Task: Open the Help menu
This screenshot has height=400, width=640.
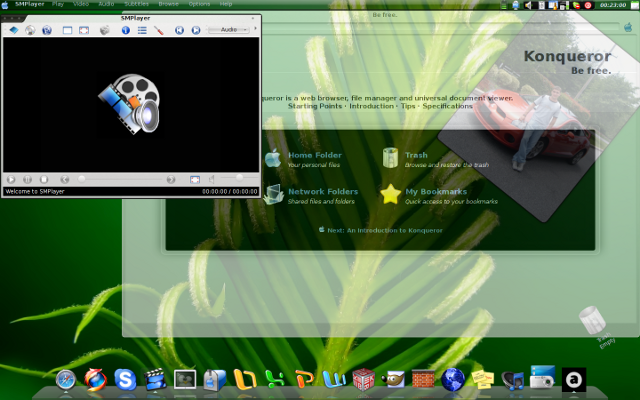Action: tap(226, 4)
